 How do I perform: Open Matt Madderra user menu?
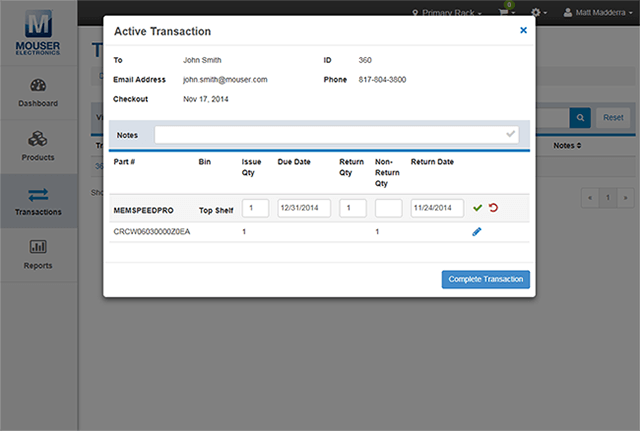[x=598, y=13]
